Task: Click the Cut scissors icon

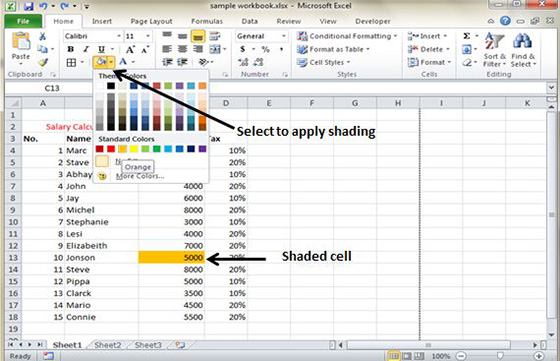Action: coord(42,36)
